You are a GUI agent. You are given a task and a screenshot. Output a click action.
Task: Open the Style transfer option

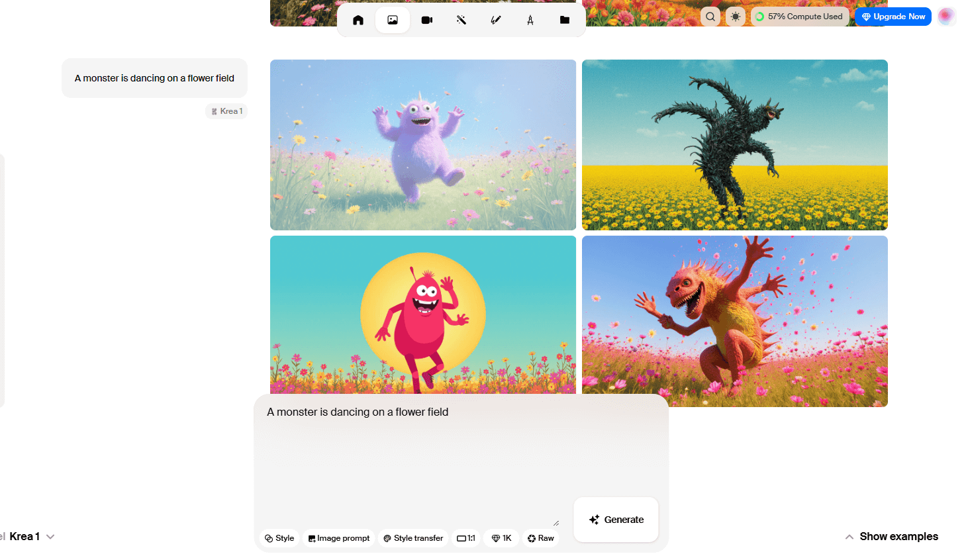413,538
